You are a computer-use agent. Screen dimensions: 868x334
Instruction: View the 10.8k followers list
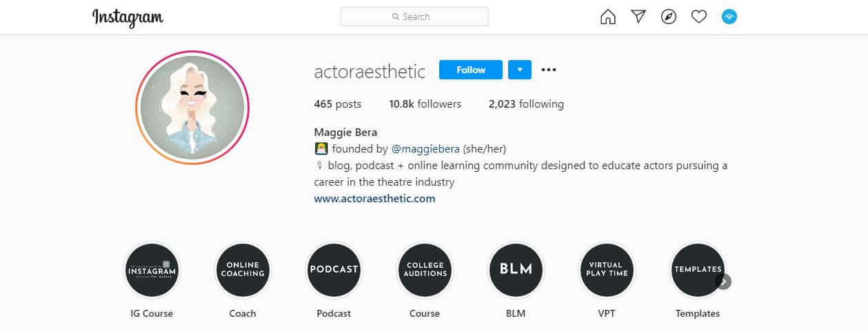(425, 104)
